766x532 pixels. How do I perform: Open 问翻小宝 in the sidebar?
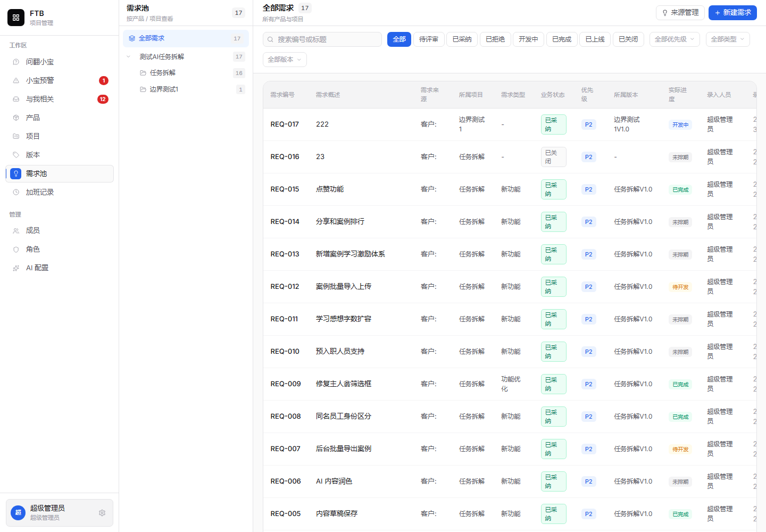(x=60, y=62)
